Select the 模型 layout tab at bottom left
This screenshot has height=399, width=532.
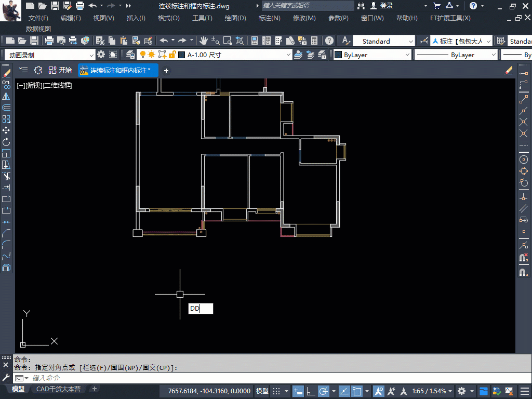(18, 389)
